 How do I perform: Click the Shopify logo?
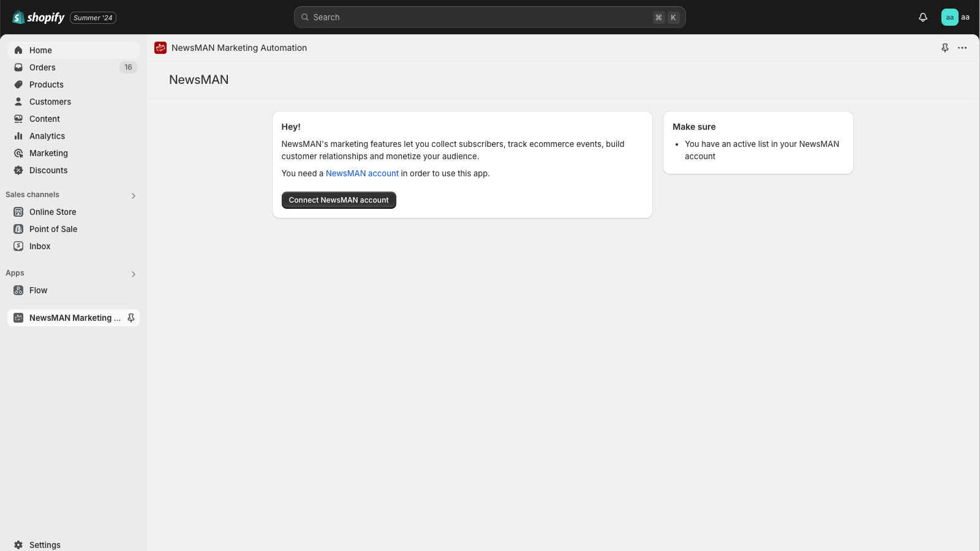(38, 17)
